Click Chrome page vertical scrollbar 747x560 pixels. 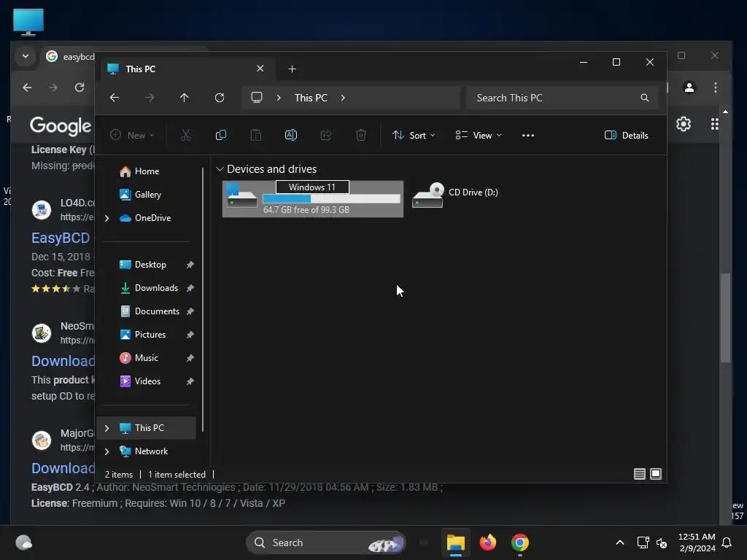pyautogui.click(x=724, y=318)
